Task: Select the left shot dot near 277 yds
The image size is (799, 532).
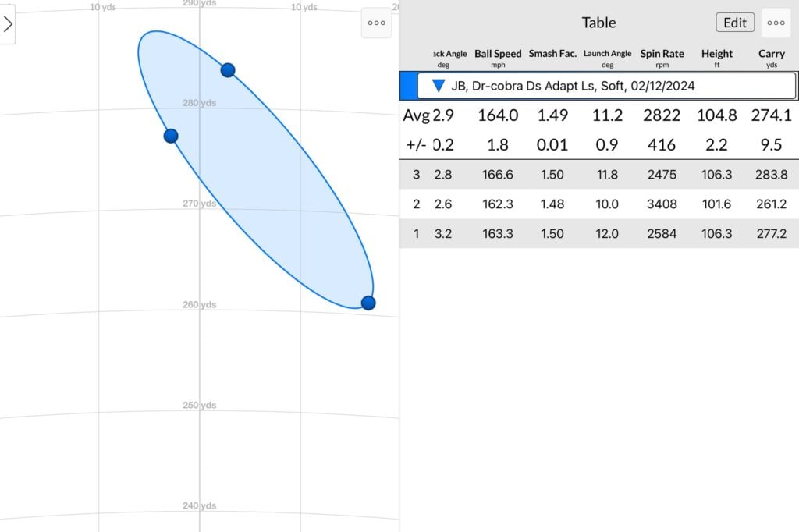Action: click(171, 136)
